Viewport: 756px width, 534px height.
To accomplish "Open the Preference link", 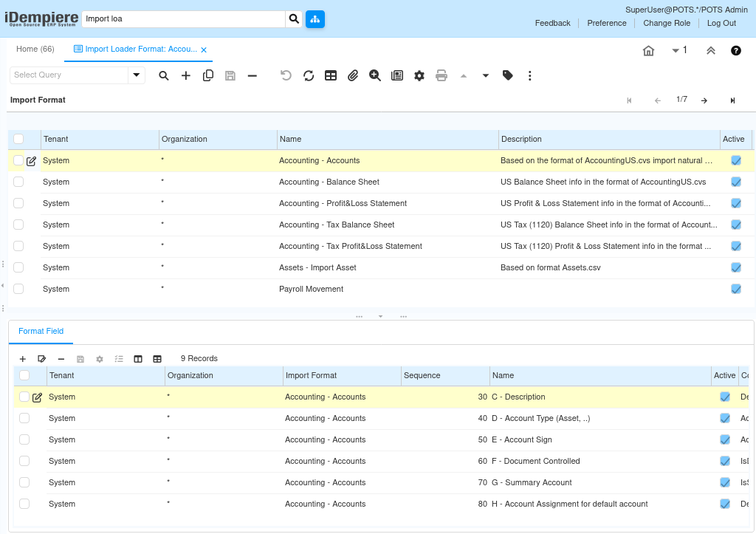I will [607, 23].
